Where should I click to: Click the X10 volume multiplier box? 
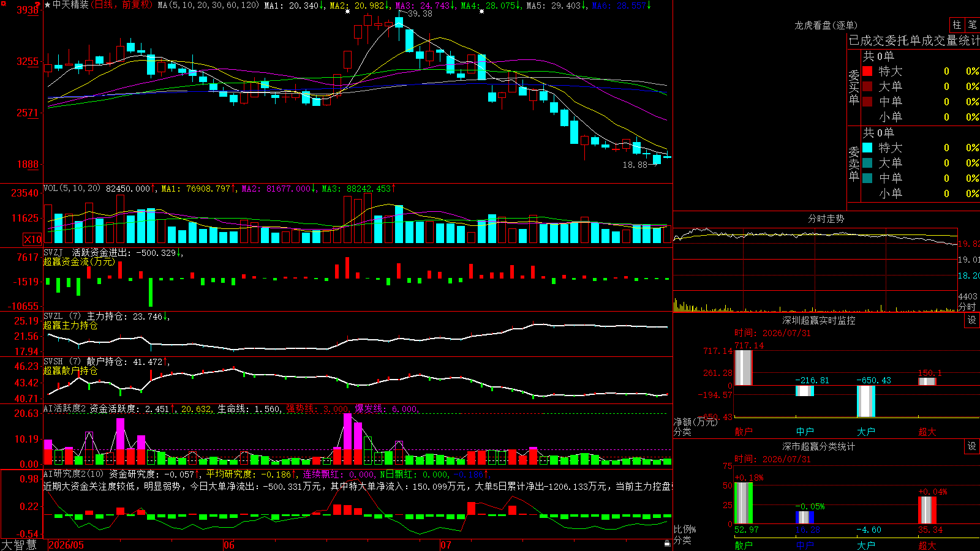(32, 239)
